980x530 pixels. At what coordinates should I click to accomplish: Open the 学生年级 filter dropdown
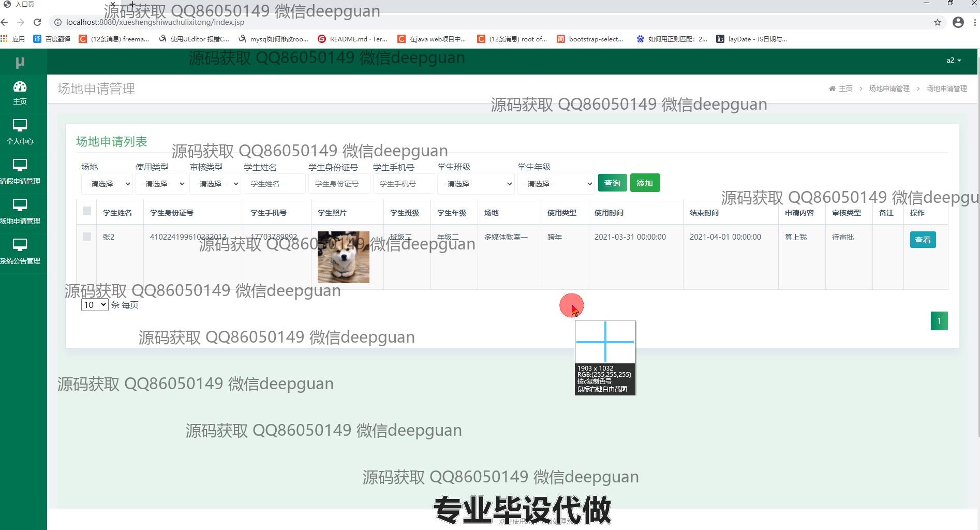coord(556,184)
